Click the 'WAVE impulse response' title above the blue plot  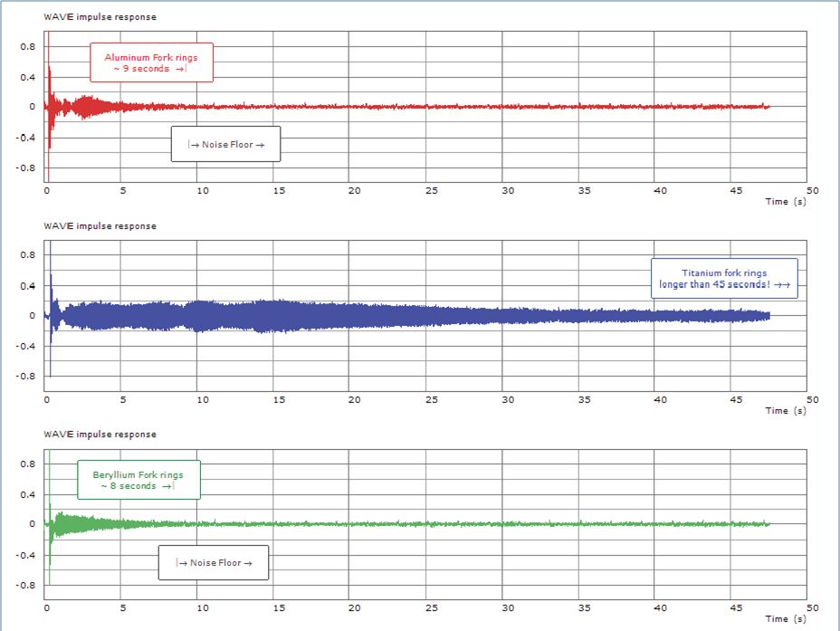100,226
